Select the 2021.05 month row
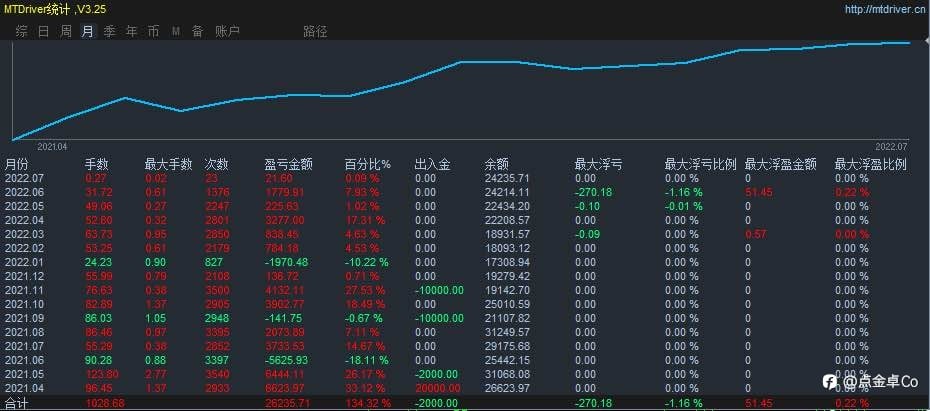This screenshot has height=411, width=930. click(465, 374)
